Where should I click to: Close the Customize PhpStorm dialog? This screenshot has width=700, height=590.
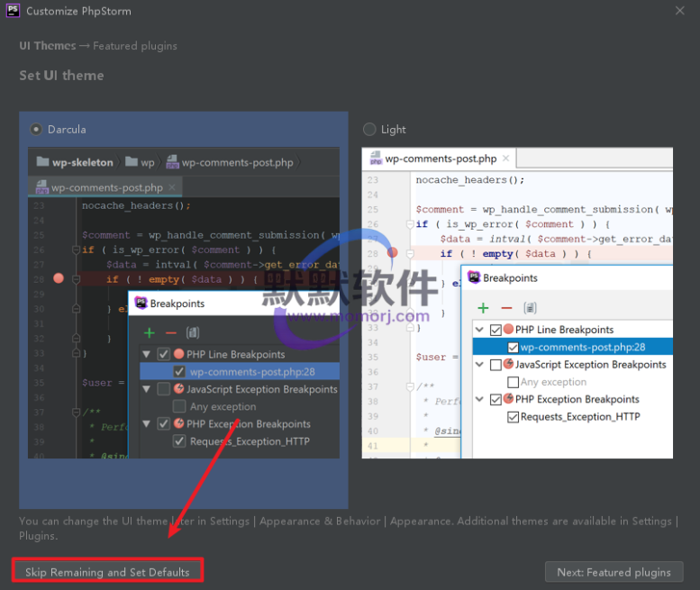[x=680, y=11]
